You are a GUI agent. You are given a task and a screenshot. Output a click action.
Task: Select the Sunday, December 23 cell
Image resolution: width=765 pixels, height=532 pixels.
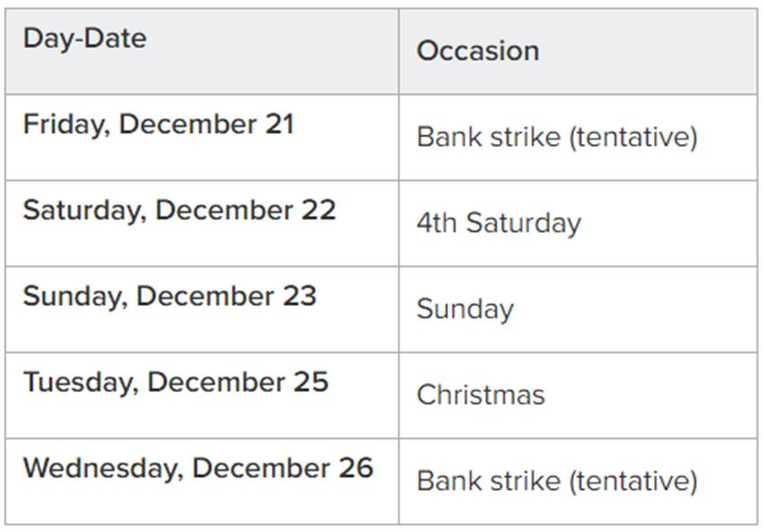[169, 296]
